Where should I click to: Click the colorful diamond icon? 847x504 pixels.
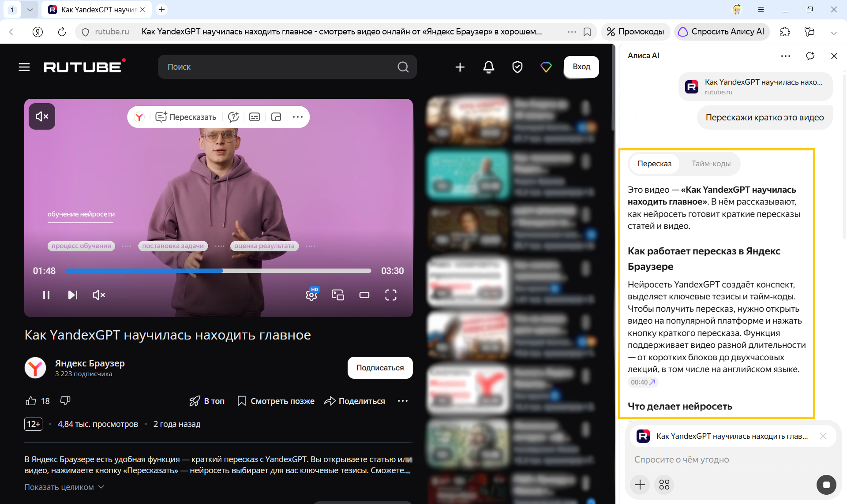(x=546, y=67)
